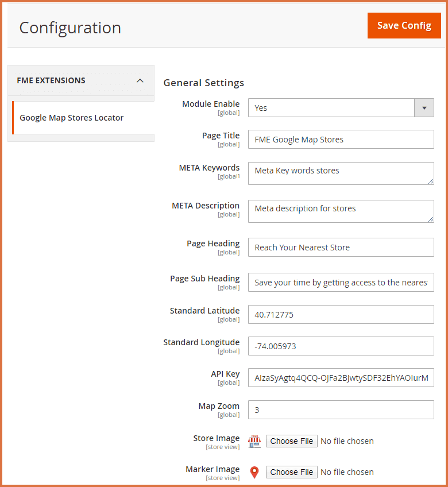Screen dimensions: 448x487
Task: Select the Page Heading field
Action: tap(341, 248)
